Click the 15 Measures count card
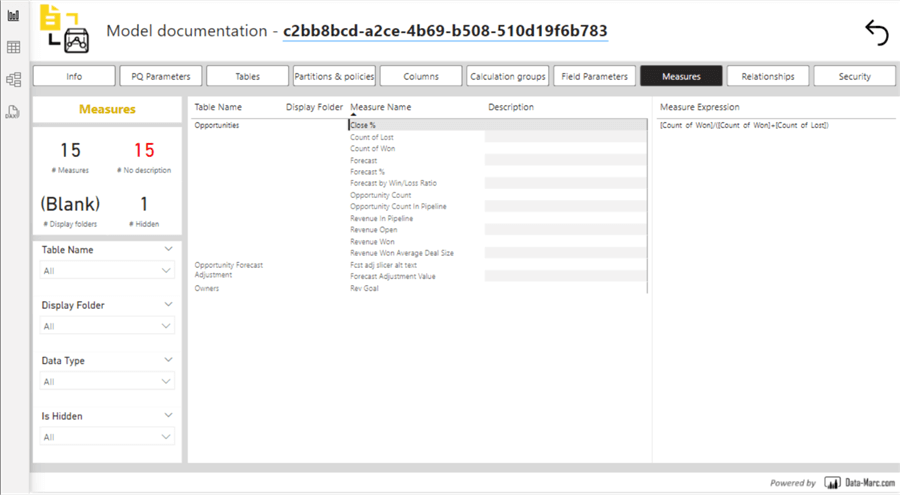This screenshot has height=495, width=900. pyautogui.click(x=71, y=156)
